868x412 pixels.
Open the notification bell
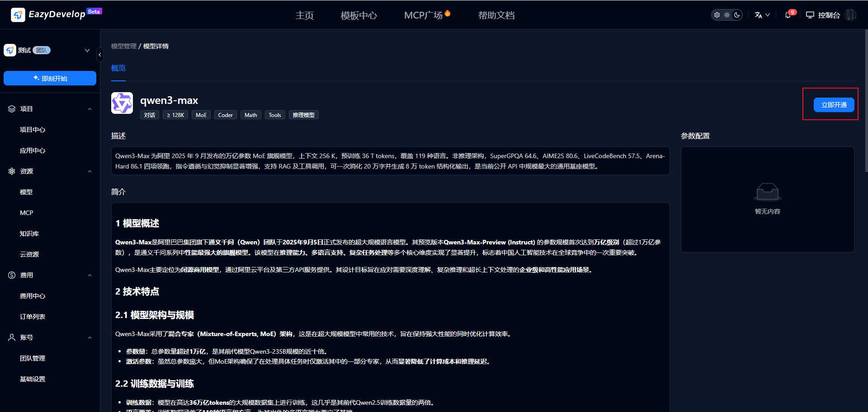click(x=788, y=15)
